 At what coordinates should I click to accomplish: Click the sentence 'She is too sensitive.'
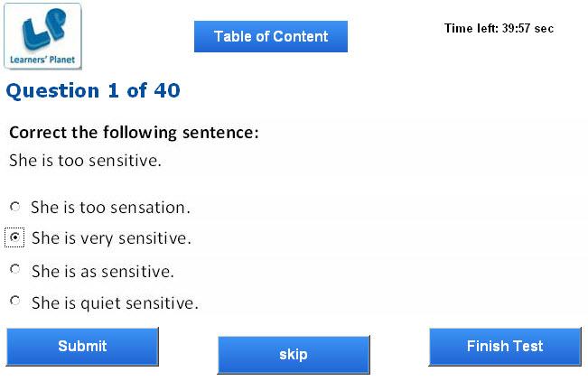(85, 161)
